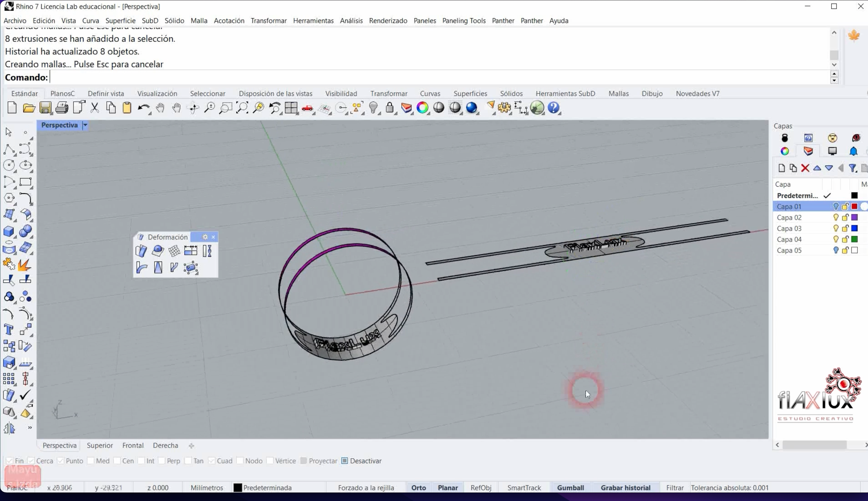
Task: Click the Help question mark icon
Action: click(554, 108)
